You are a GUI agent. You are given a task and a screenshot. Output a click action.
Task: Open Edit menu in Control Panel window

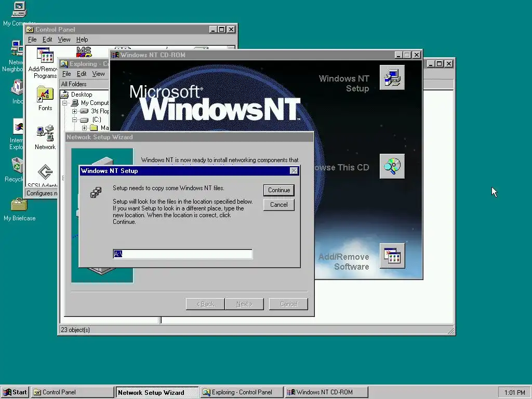click(x=47, y=39)
